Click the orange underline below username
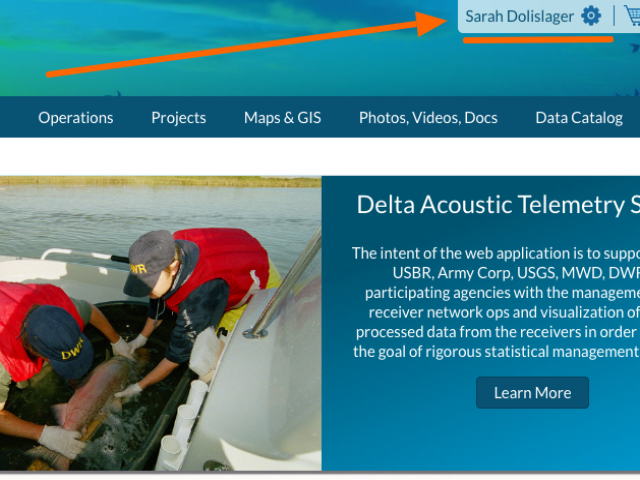This screenshot has width=640, height=480. coord(538,40)
